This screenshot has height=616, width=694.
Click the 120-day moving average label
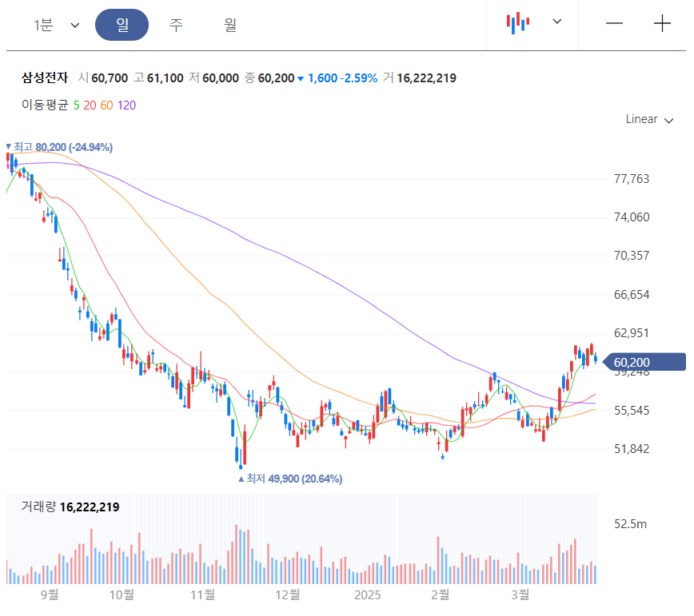click(126, 105)
